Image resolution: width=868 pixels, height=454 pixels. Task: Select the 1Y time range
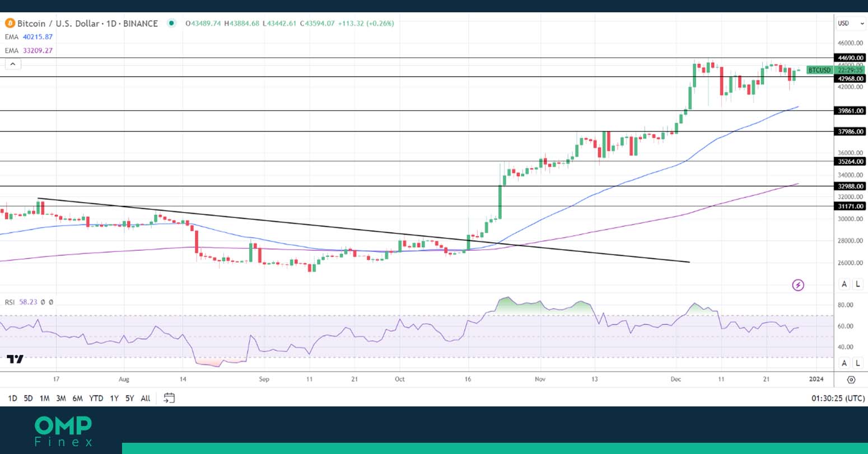tap(114, 399)
